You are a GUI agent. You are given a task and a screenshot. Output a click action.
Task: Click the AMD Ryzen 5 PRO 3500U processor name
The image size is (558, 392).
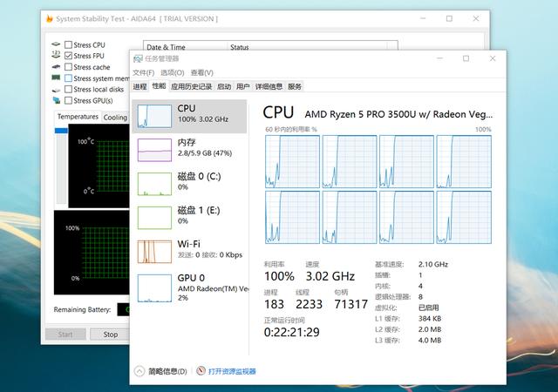coord(398,114)
